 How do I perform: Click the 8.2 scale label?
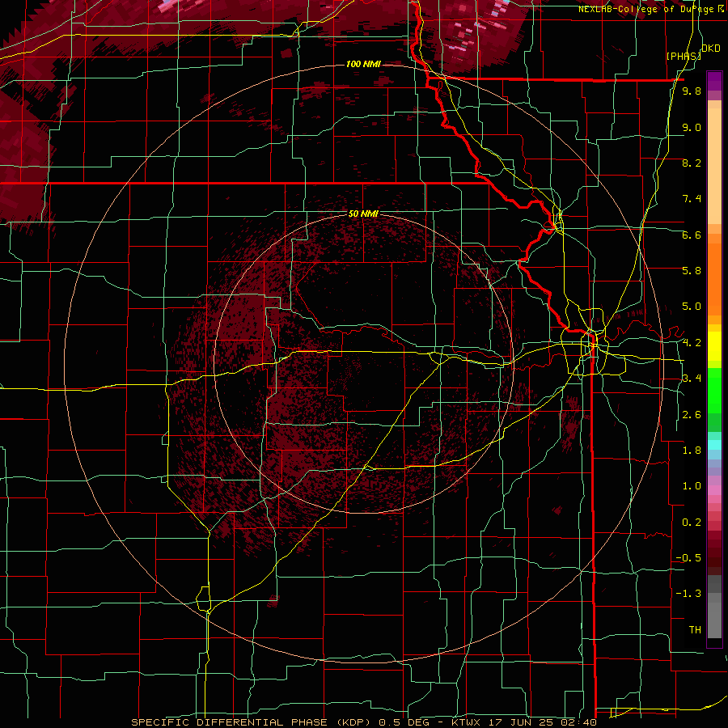pos(692,163)
